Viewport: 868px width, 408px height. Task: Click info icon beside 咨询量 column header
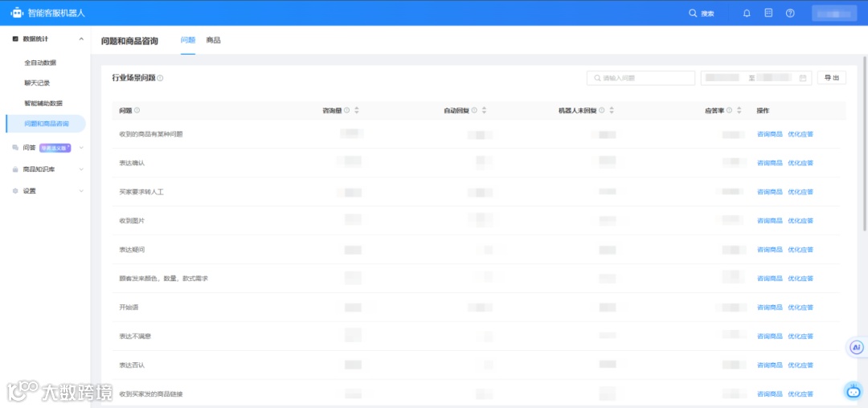pyautogui.click(x=346, y=110)
